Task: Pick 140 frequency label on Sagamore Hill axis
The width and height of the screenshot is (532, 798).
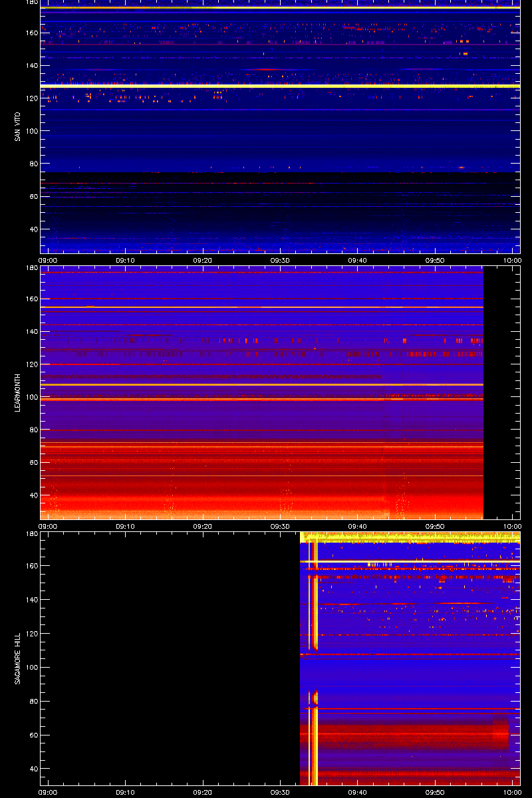Action: (x=31, y=600)
